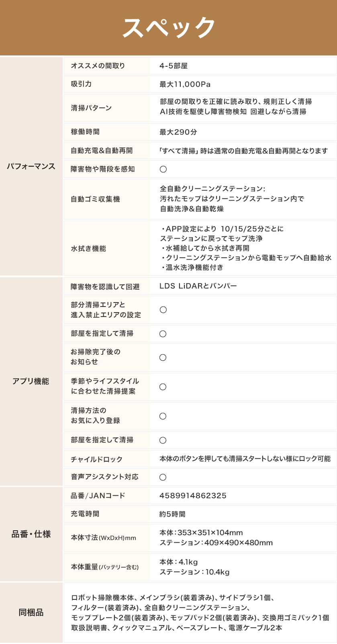This screenshot has height=644, width=337.
Task: Click the 自動ゴミ収集機 row label
Action: click(95, 199)
